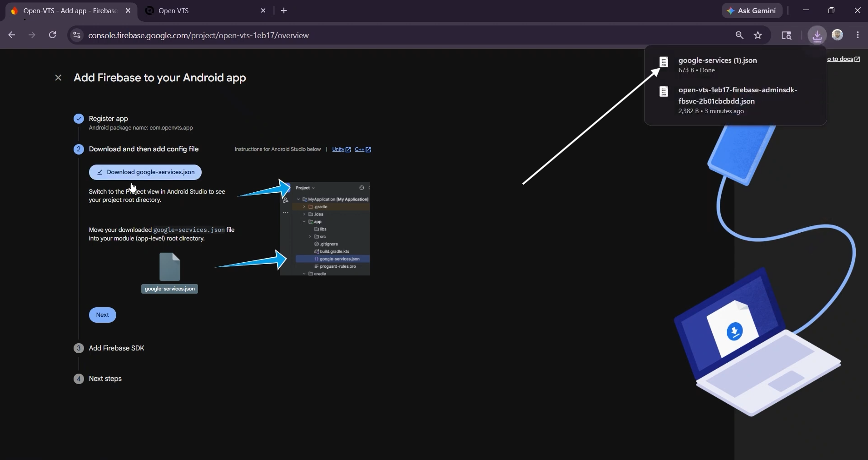Viewport: 868px width, 460px height.
Task: Reload the Firebase console page
Action: coord(53,35)
